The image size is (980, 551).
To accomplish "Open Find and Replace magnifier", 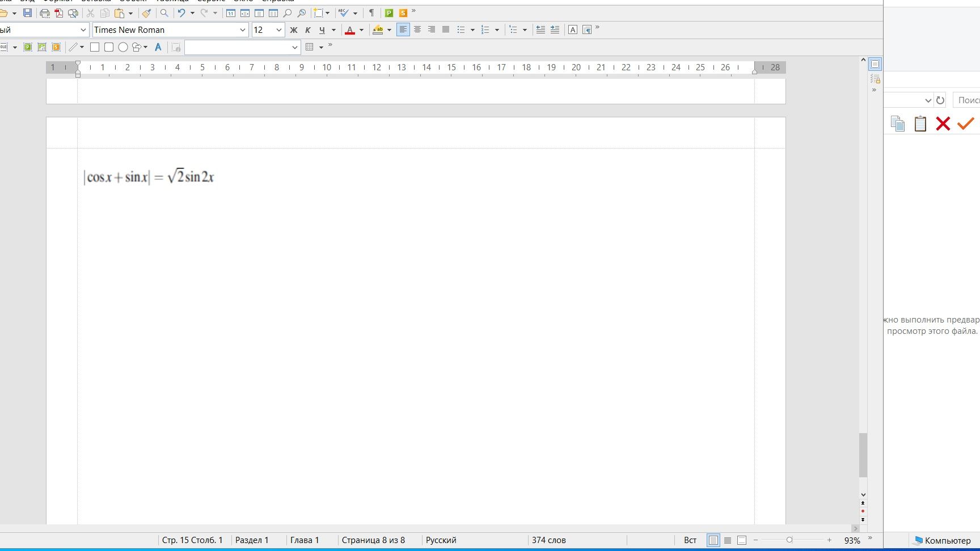I will click(x=164, y=13).
